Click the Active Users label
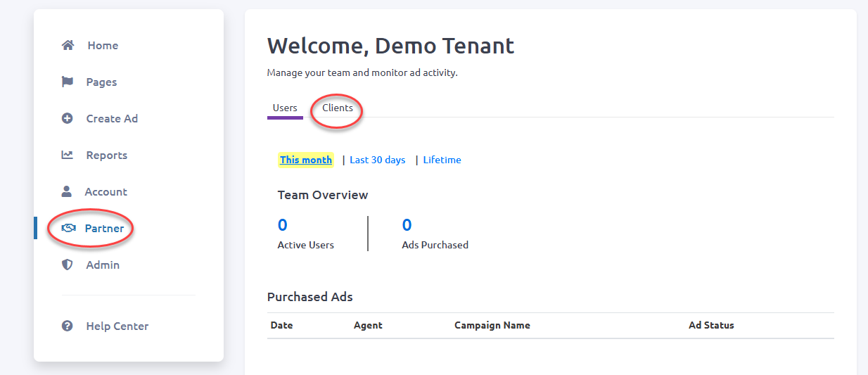The image size is (868, 375). [306, 245]
